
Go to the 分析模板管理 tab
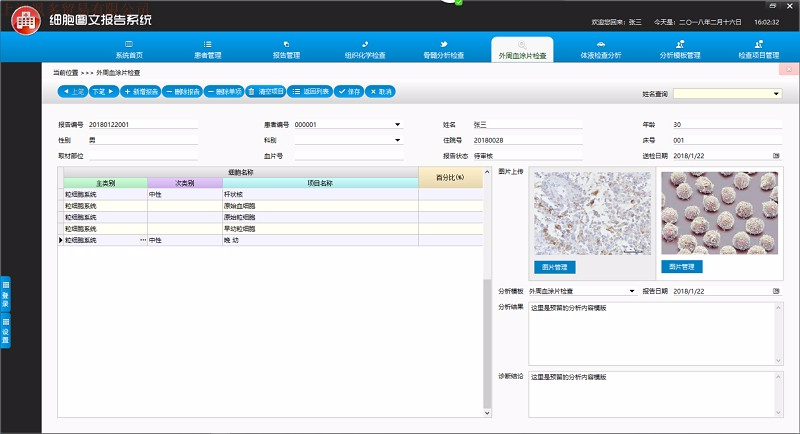point(680,49)
